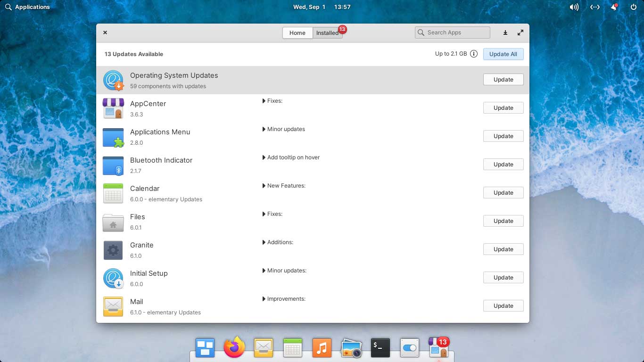This screenshot has width=644, height=362.
Task: Open Photos from the dock
Action: 351,348
